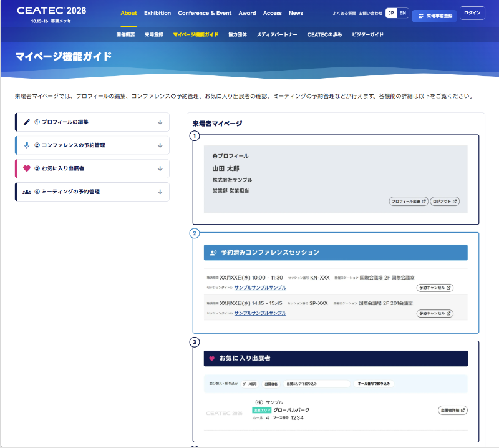The height and width of the screenshot is (448, 499).
Task: Click people icon for ミーティングの予約管理
Action: click(27, 192)
